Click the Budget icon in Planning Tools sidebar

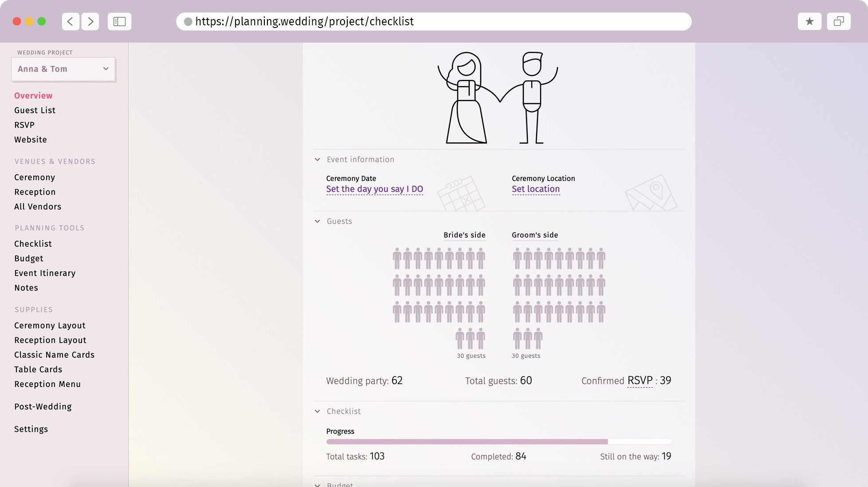[29, 258]
